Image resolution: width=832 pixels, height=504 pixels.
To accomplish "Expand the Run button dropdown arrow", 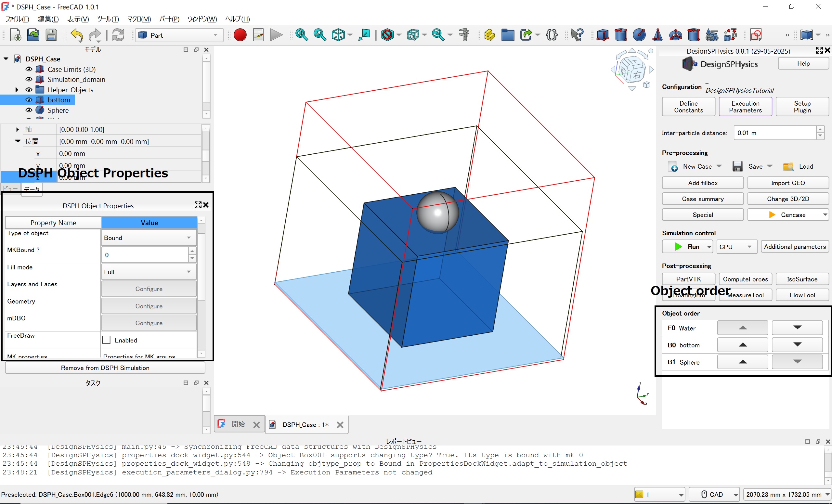I will 709,247.
